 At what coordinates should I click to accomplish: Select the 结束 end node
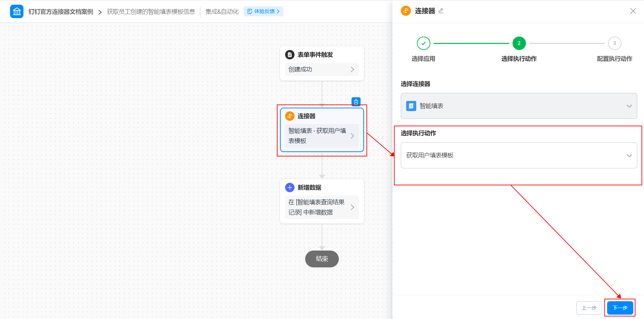pos(322,259)
